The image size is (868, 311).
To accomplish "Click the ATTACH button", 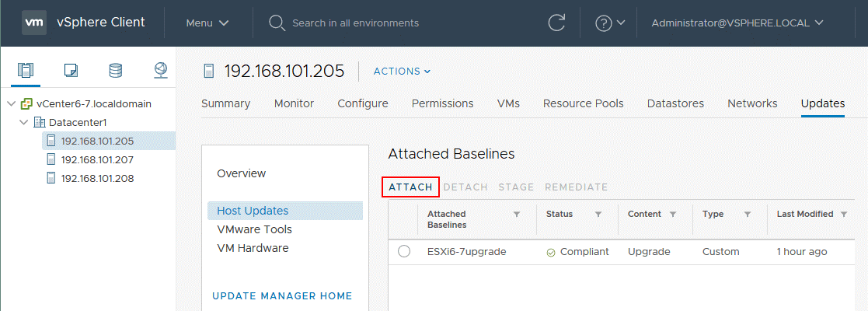I will (410, 187).
